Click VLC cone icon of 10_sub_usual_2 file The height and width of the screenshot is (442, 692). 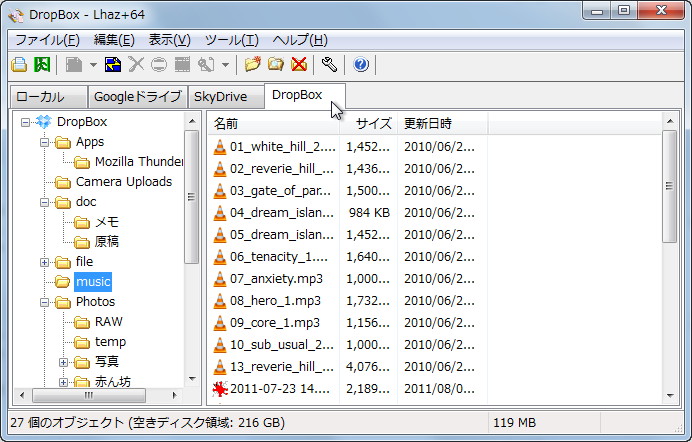(x=219, y=345)
